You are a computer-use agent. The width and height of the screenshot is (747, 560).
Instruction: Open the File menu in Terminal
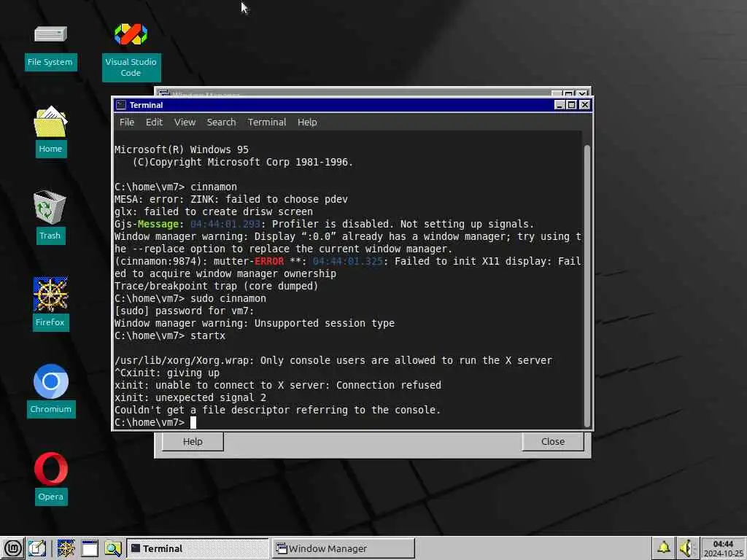pos(127,122)
